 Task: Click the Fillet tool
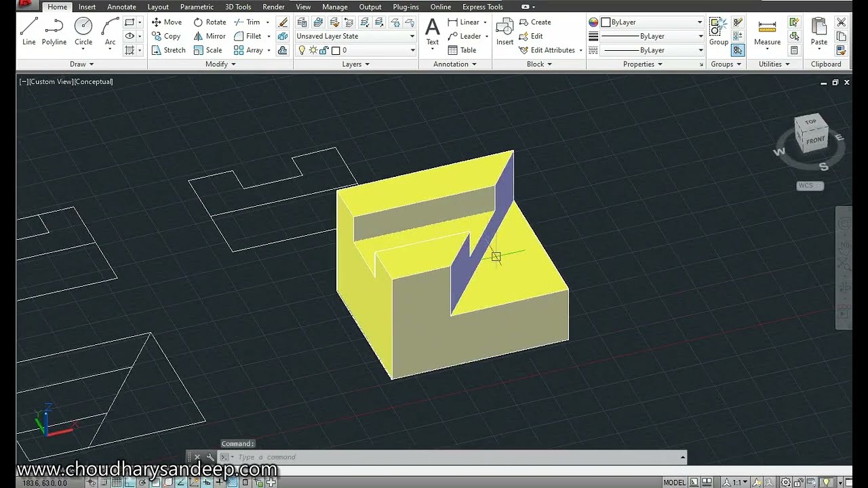248,36
